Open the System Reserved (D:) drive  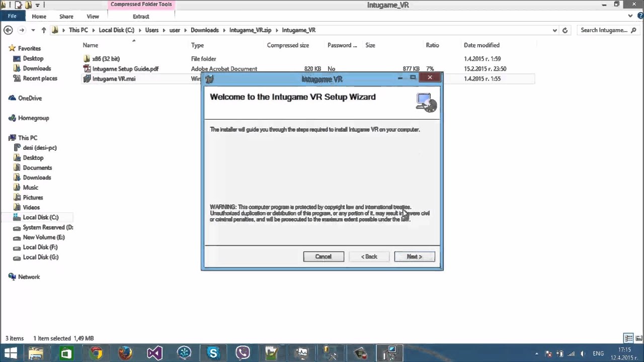point(47,227)
